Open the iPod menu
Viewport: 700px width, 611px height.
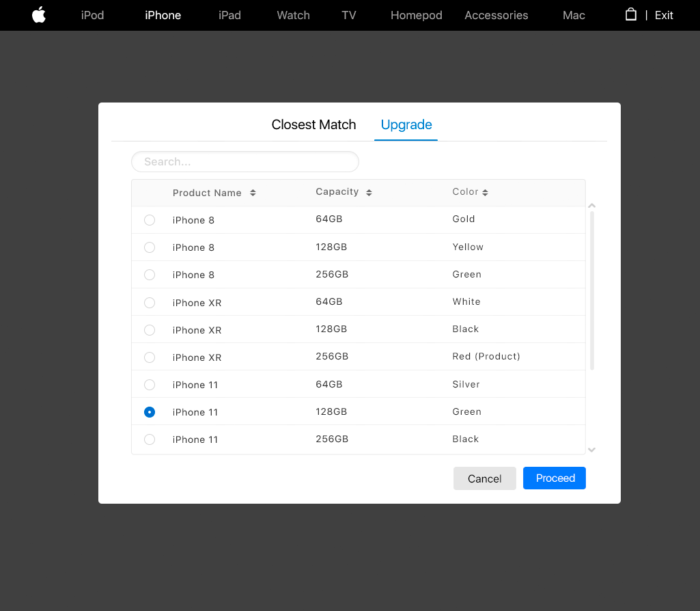click(x=92, y=15)
